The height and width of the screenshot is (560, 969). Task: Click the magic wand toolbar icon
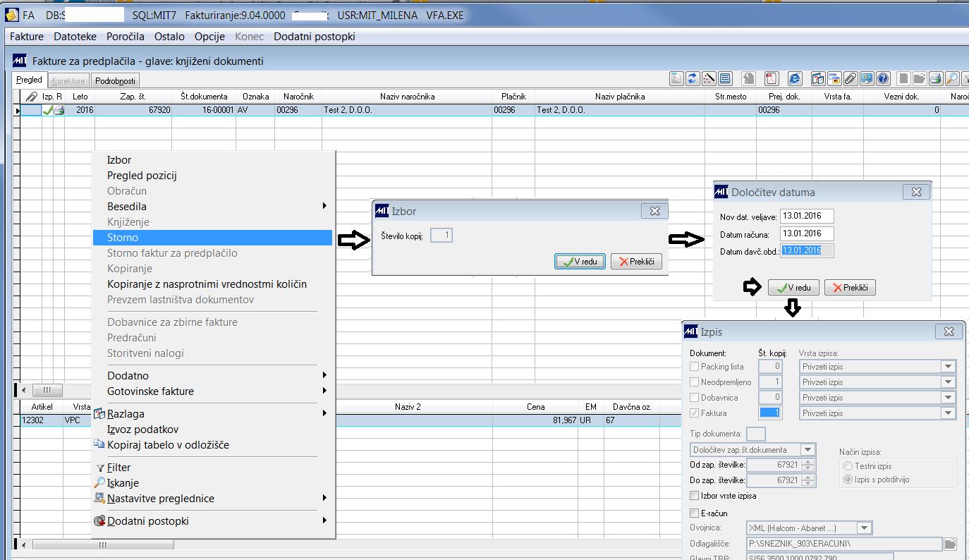(709, 78)
